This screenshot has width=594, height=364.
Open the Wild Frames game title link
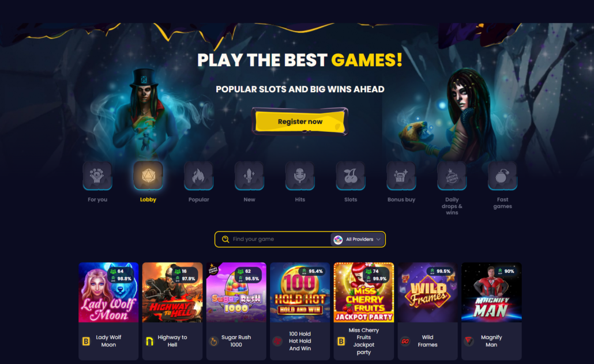click(427, 341)
